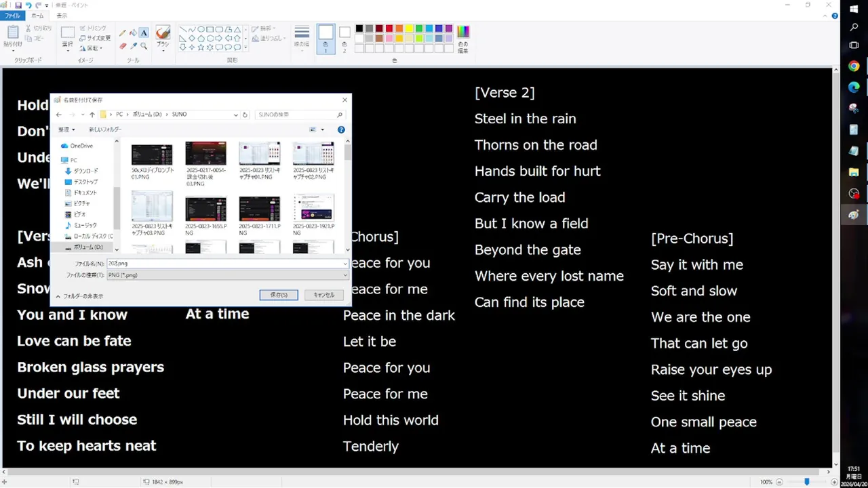The width and height of the screenshot is (868, 488).
Task: Click the file name input field
Action: click(x=228, y=263)
